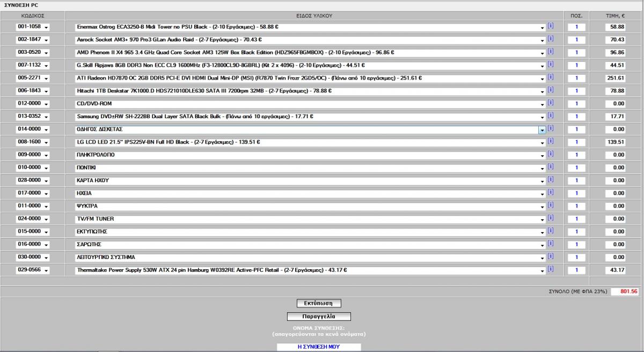Open info icon for TV/FM TUNER row
Screen dimensions: 644x352
click(x=550, y=219)
